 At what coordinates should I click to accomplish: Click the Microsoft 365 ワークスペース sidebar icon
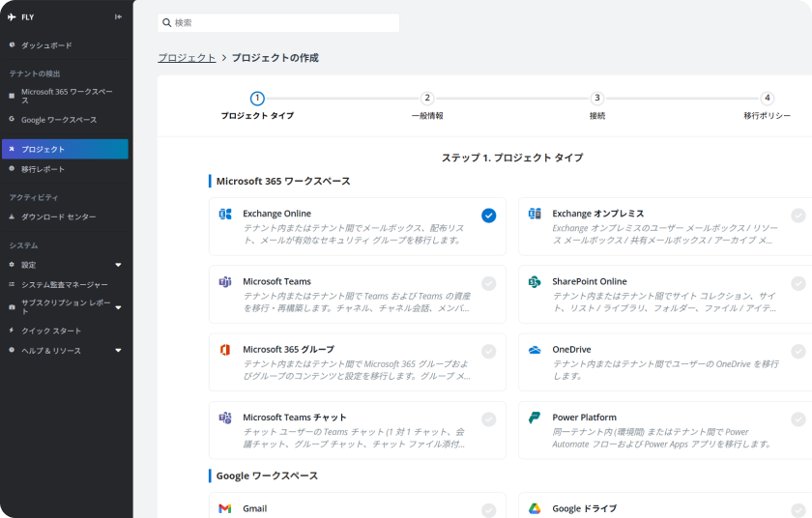[12, 96]
